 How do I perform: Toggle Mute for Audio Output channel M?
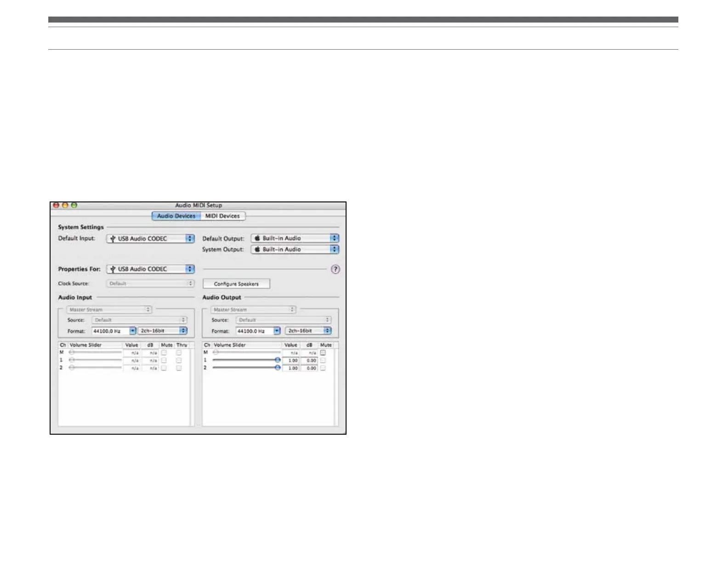point(323,353)
